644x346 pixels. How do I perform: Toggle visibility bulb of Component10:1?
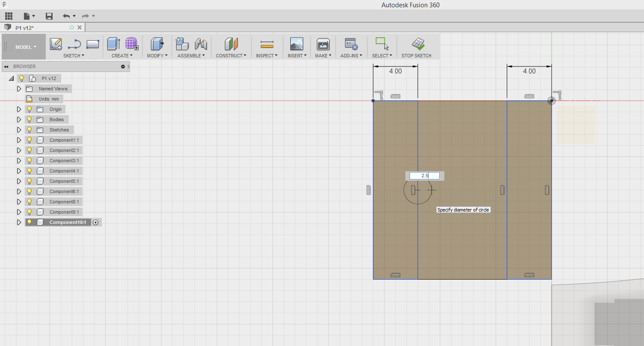point(30,222)
